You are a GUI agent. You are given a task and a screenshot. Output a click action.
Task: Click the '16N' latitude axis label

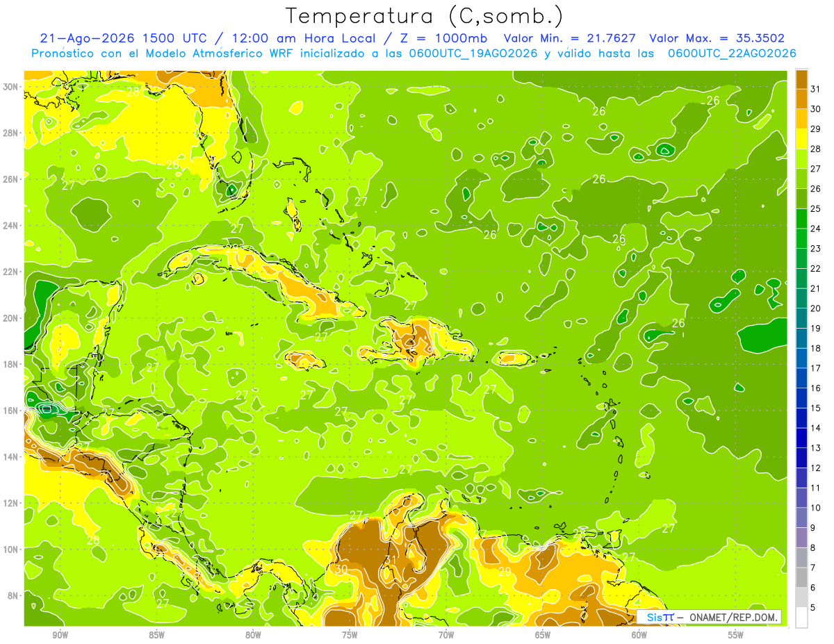click(x=11, y=410)
